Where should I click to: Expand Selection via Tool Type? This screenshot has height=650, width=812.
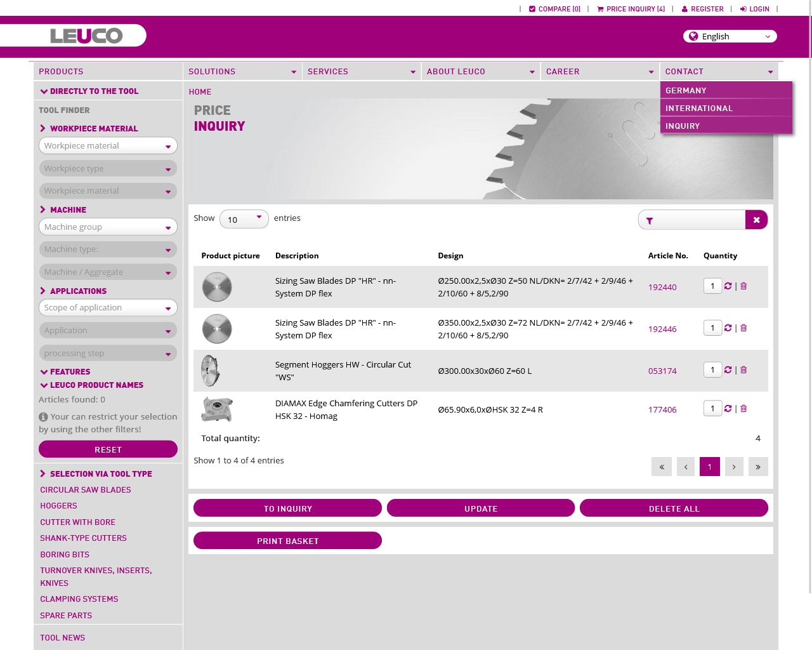point(96,474)
